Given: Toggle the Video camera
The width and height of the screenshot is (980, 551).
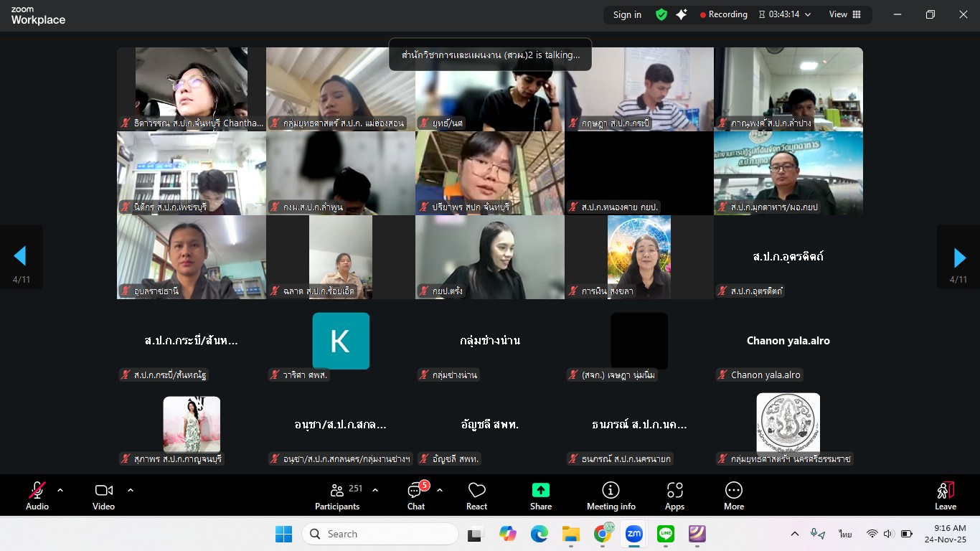Looking at the screenshot, I should (x=103, y=496).
